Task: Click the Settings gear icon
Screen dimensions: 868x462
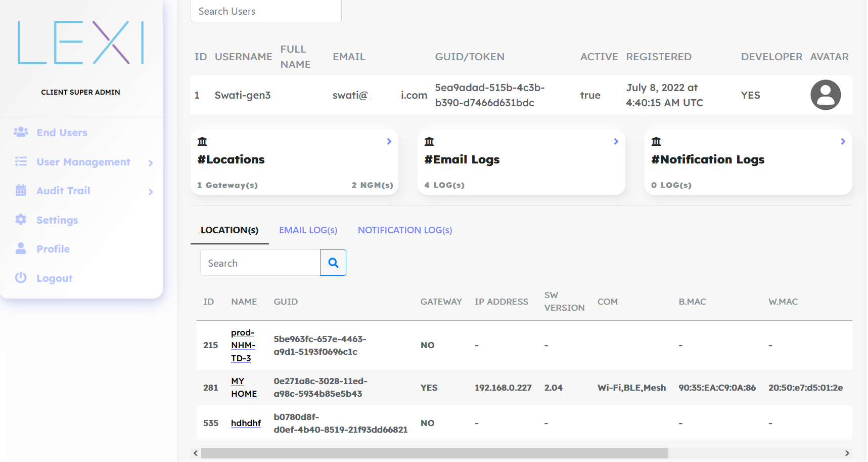Action: [21, 220]
